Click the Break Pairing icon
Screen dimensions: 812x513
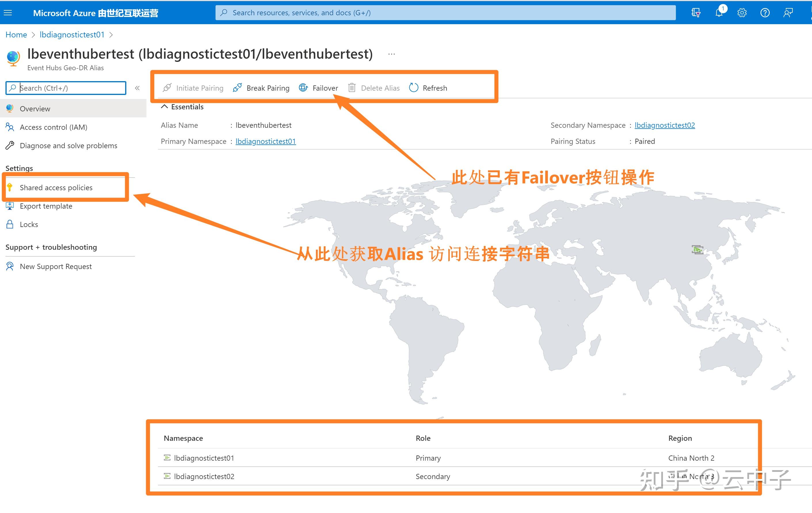tap(237, 87)
